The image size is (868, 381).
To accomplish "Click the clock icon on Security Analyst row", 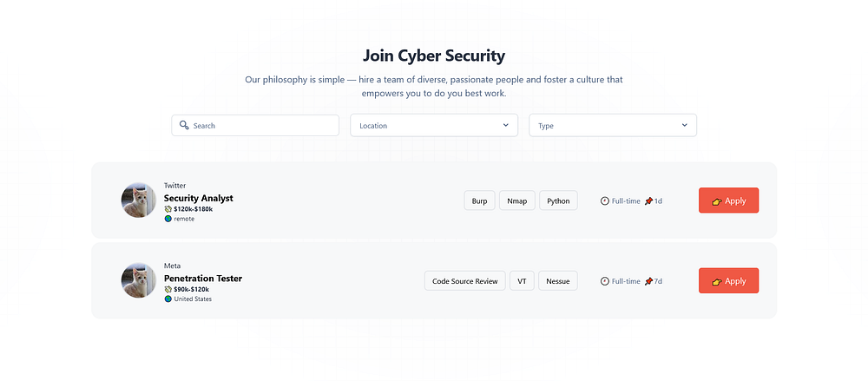I will tap(605, 200).
